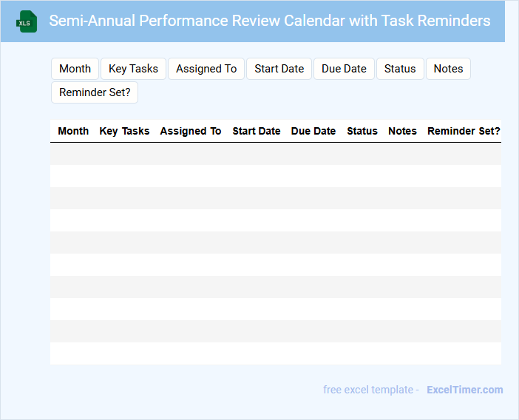The width and height of the screenshot is (519, 420).
Task: Click the Reminder Set? table column header
Action: point(464,131)
